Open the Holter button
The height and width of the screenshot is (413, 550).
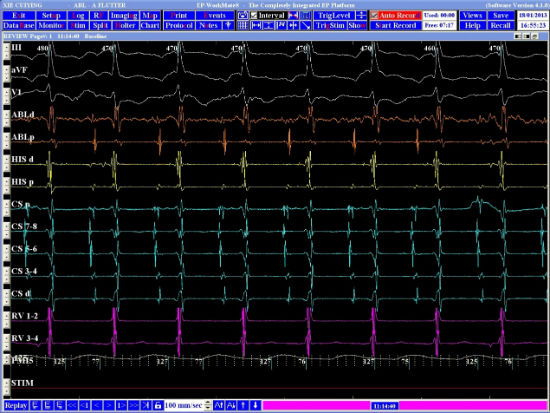coord(125,26)
